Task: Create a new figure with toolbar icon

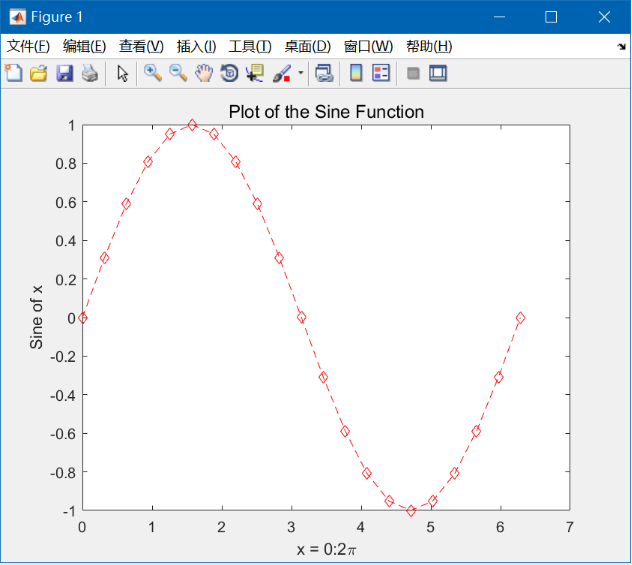Action: click(14, 73)
